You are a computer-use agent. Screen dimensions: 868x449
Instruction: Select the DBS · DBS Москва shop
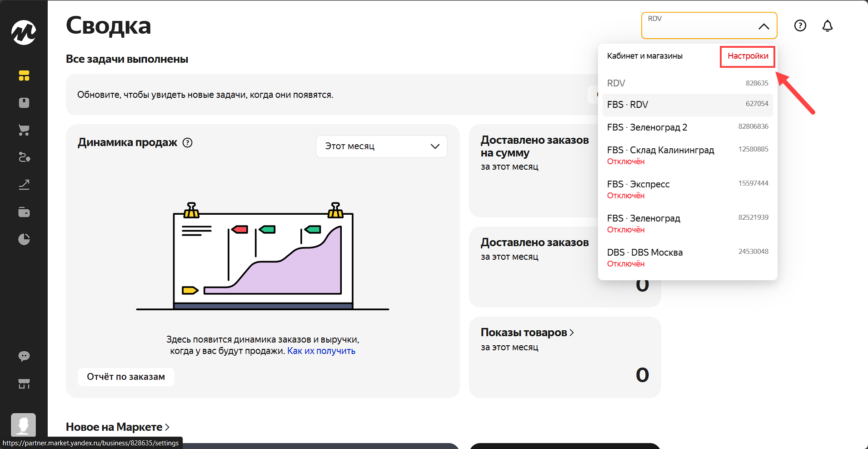688,257
